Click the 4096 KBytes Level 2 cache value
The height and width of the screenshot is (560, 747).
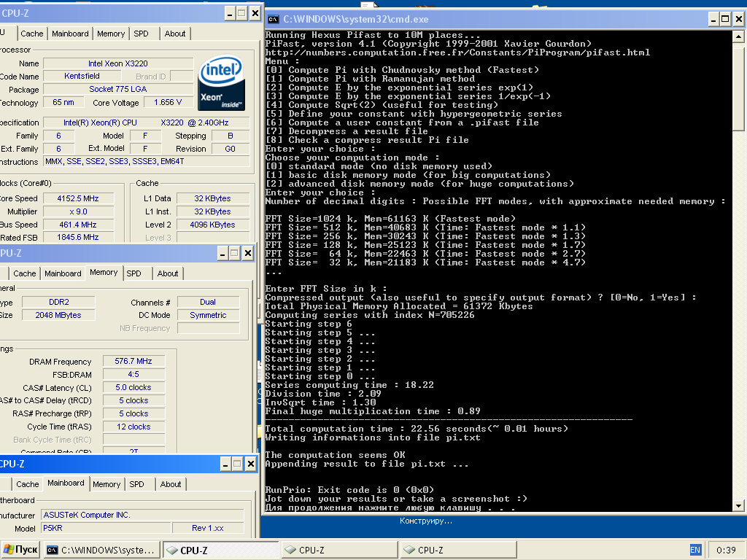[212, 225]
